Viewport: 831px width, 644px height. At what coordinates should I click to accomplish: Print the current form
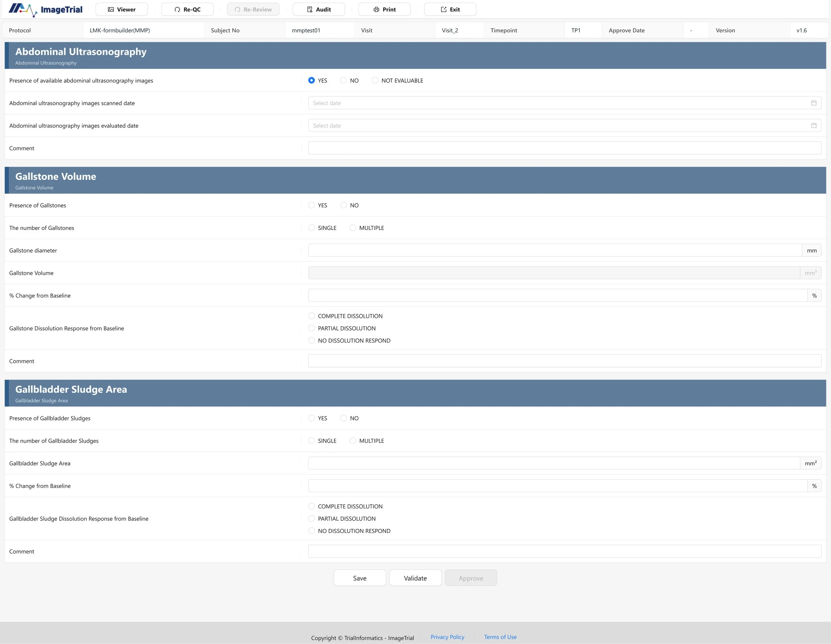pos(385,9)
